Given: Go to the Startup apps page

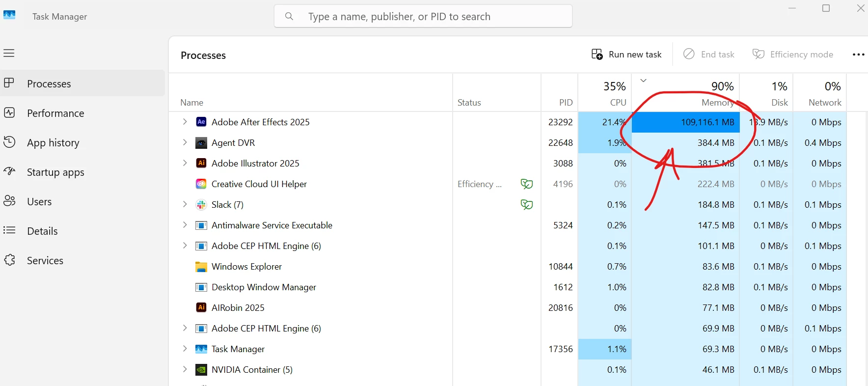Looking at the screenshot, I should [x=82, y=172].
